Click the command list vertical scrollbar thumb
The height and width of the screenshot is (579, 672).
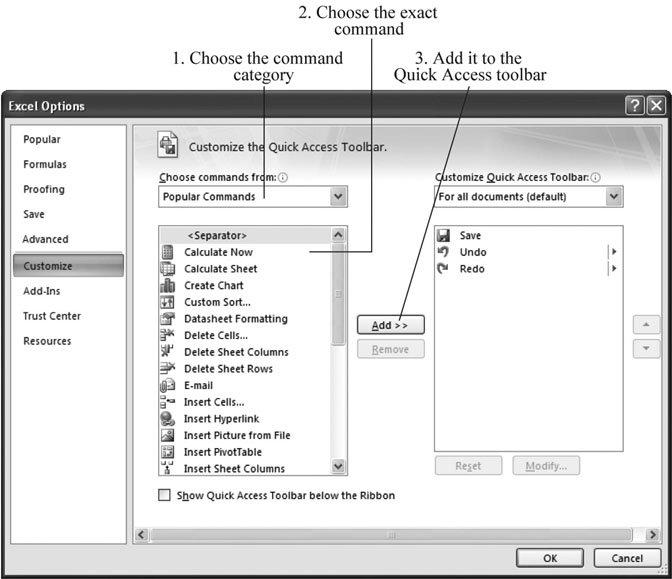338,294
